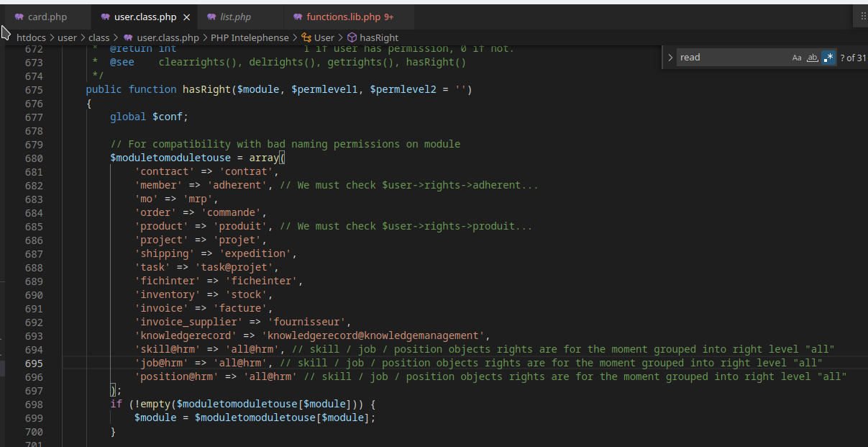Viewport: 868px width, 447px height.
Task: Open the class folder breadcrumb dropdown
Action: [99, 37]
